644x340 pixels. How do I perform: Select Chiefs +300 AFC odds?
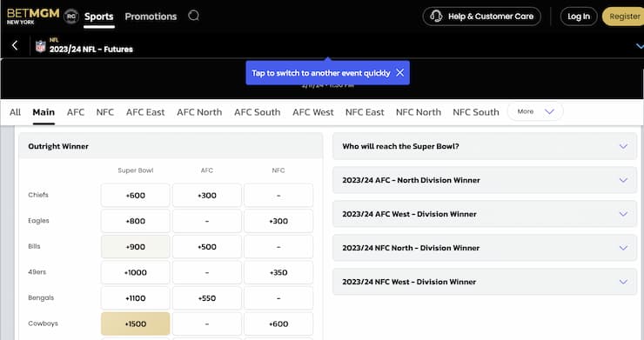[x=206, y=196]
